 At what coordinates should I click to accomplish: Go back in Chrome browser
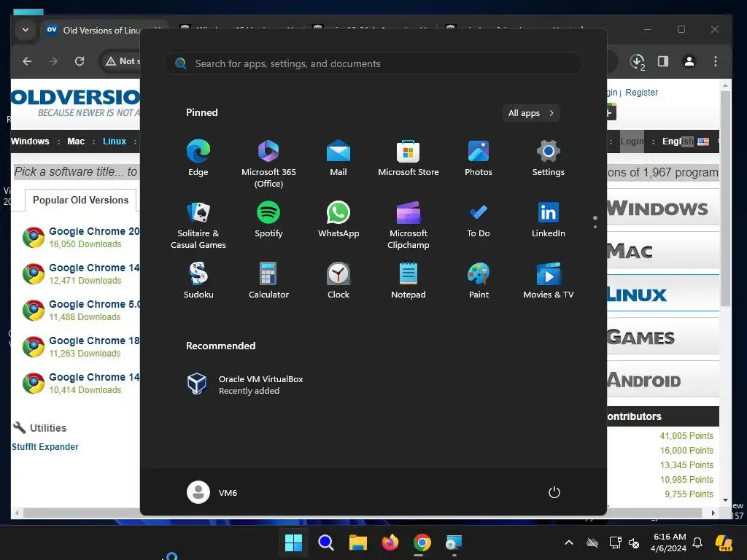point(27,61)
